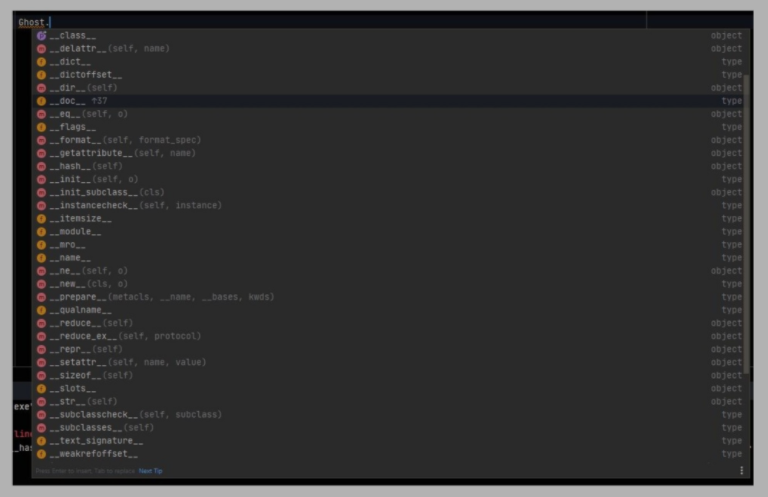
Task: Select the __doc__ completion suggestion
Action: [x=69, y=101]
